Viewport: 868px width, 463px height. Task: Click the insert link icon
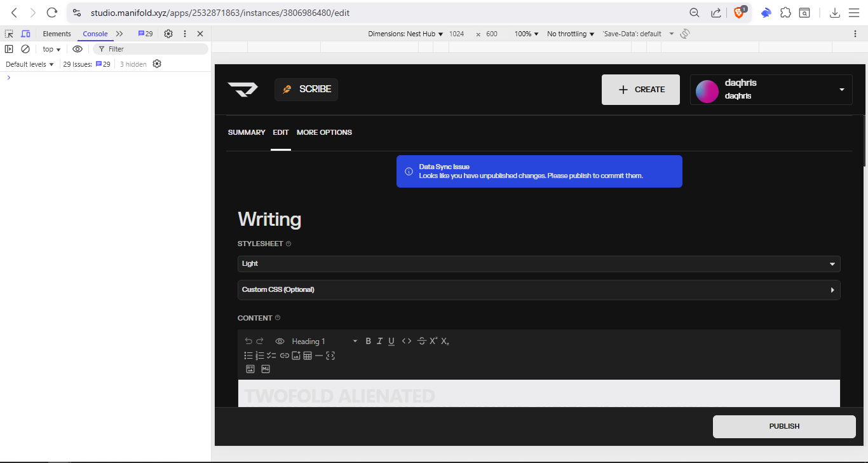tap(284, 356)
